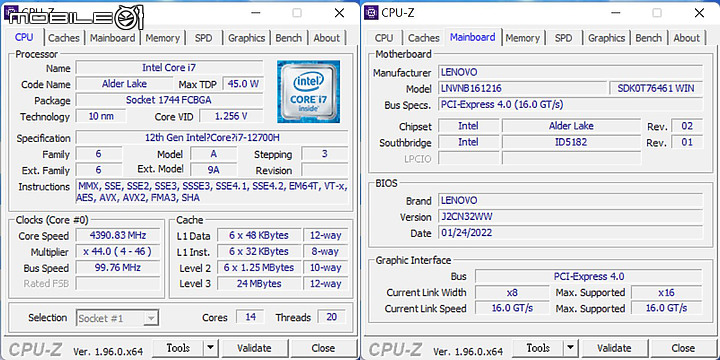Click the disabled maximize box of left window

pos(297,13)
